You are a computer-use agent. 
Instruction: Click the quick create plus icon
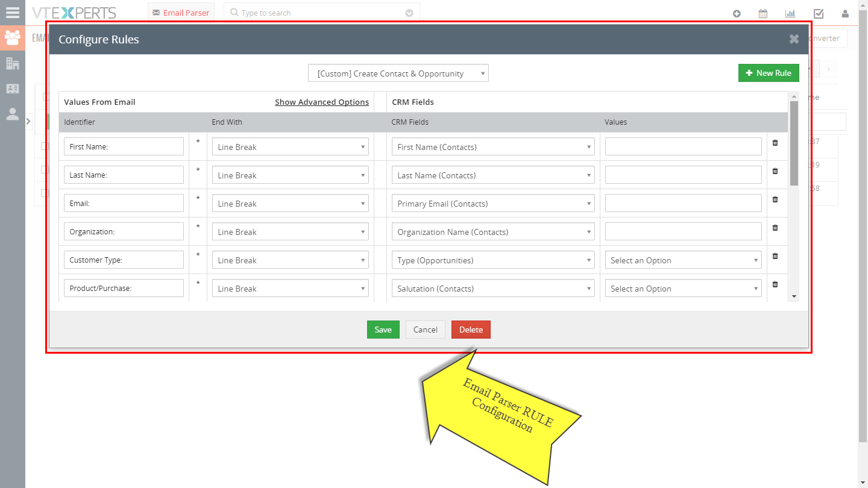[737, 13]
